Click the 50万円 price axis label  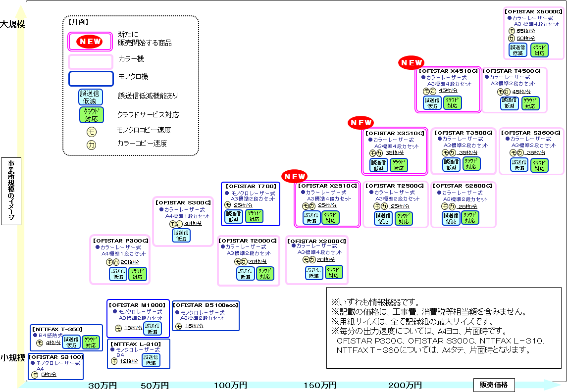155,386
